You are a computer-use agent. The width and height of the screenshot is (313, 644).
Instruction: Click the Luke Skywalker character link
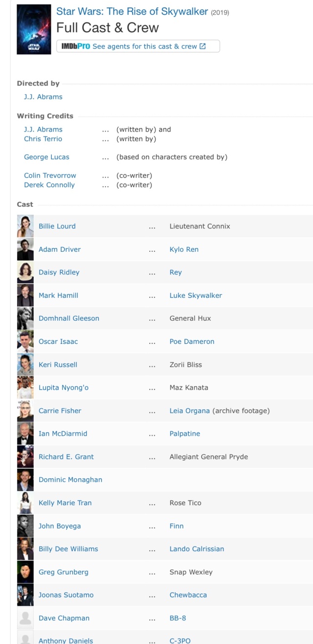pyautogui.click(x=196, y=295)
